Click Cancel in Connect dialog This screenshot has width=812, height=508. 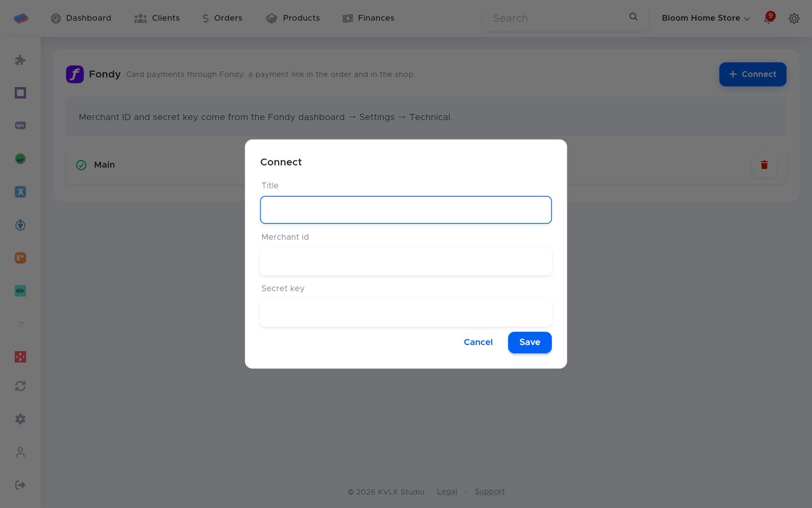478,342
